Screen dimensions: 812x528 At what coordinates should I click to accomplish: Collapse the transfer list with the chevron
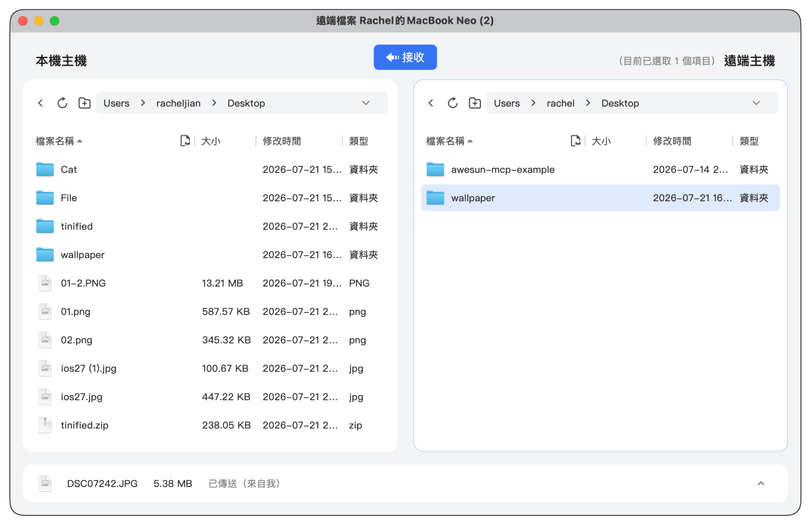(761, 484)
